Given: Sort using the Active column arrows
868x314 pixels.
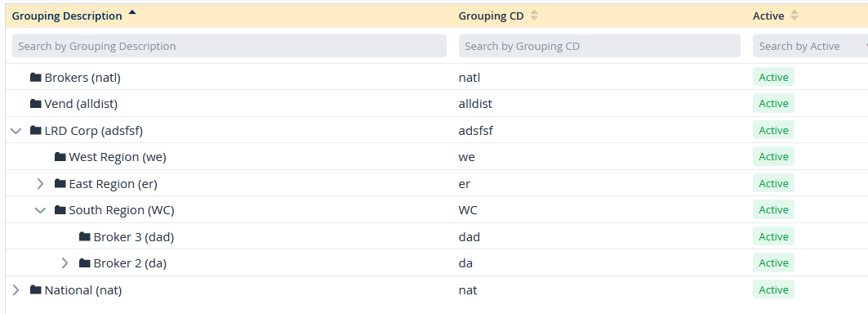Looking at the screenshot, I should point(795,16).
